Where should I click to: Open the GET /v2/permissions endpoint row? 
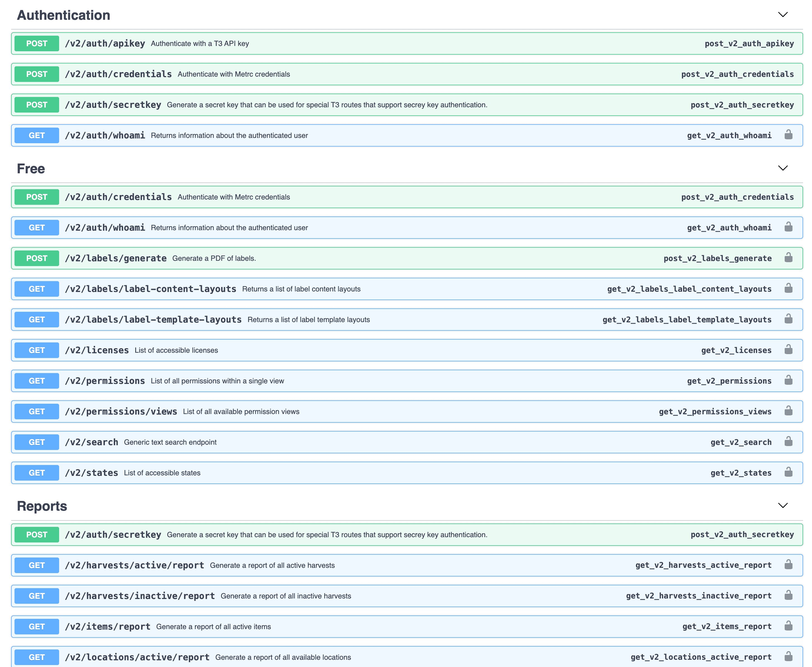[x=105, y=381]
